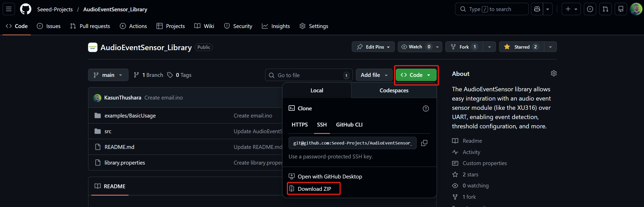Copy the SSH clone URL

pyautogui.click(x=424, y=143)
